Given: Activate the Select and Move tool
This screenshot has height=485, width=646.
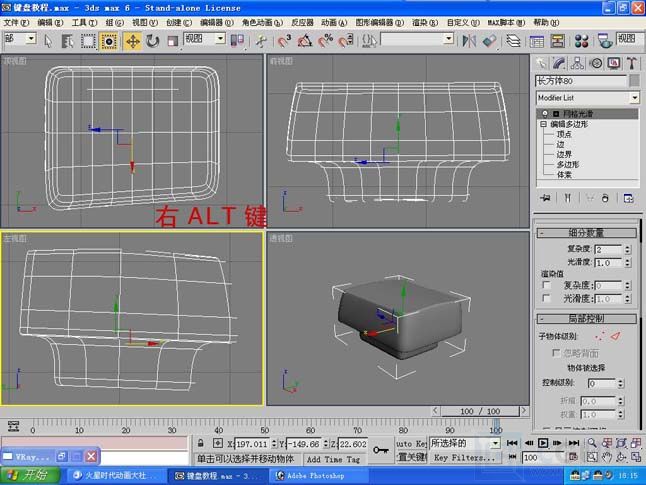Looking at the screenshot, I should coord(133,41).
